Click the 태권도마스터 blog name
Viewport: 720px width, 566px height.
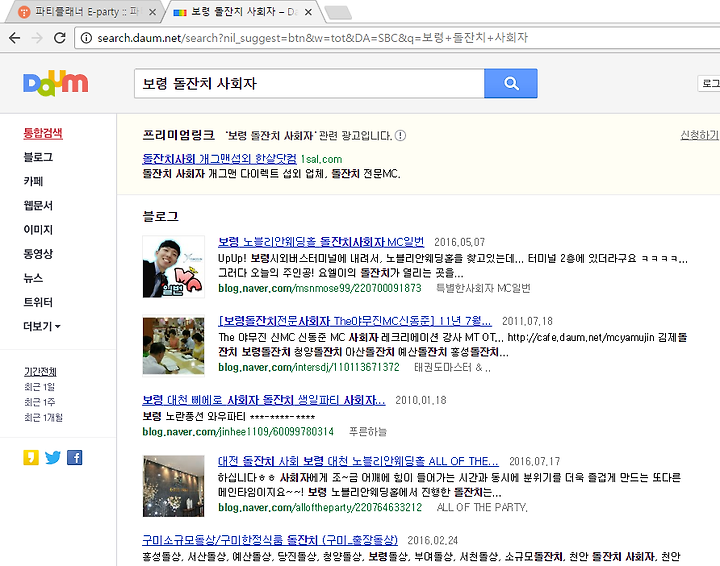coord(452,367)
